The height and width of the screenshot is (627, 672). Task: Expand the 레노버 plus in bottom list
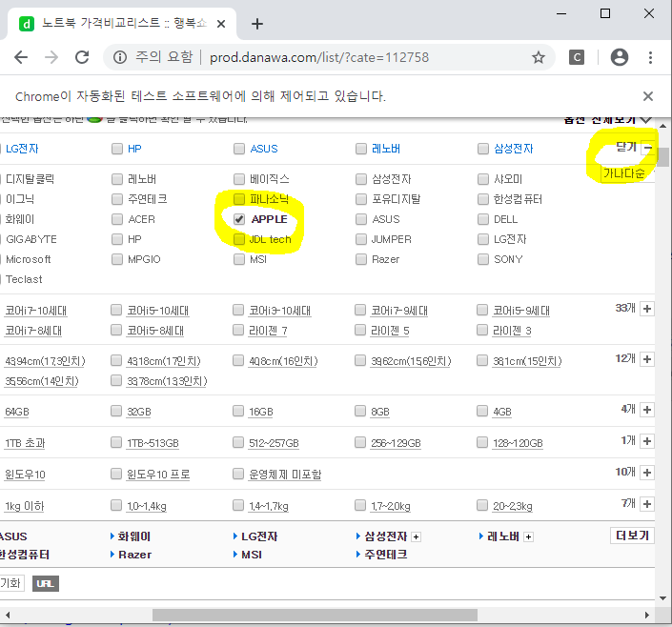click(x=528, y=537)
